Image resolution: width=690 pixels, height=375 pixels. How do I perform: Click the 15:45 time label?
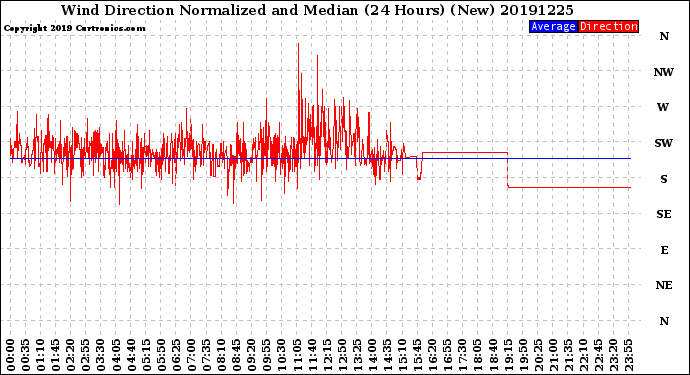point(417,355)
